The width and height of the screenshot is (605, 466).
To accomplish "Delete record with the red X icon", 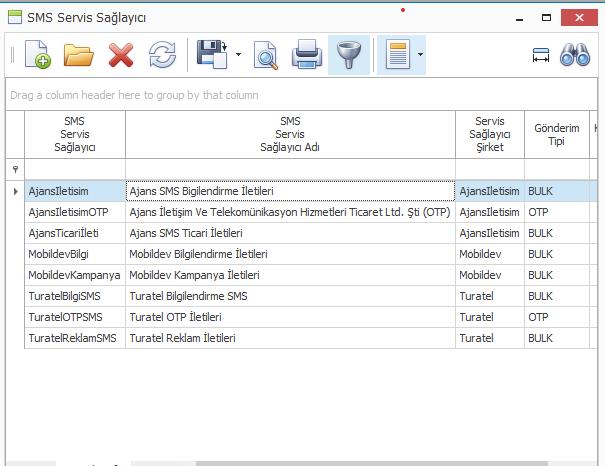I will tap(121, 55).
